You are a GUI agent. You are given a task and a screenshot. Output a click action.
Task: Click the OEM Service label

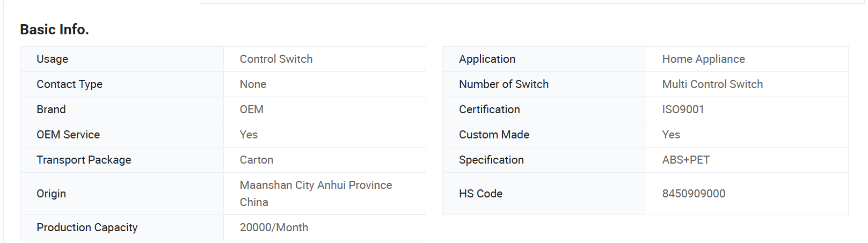pos(68,135)
